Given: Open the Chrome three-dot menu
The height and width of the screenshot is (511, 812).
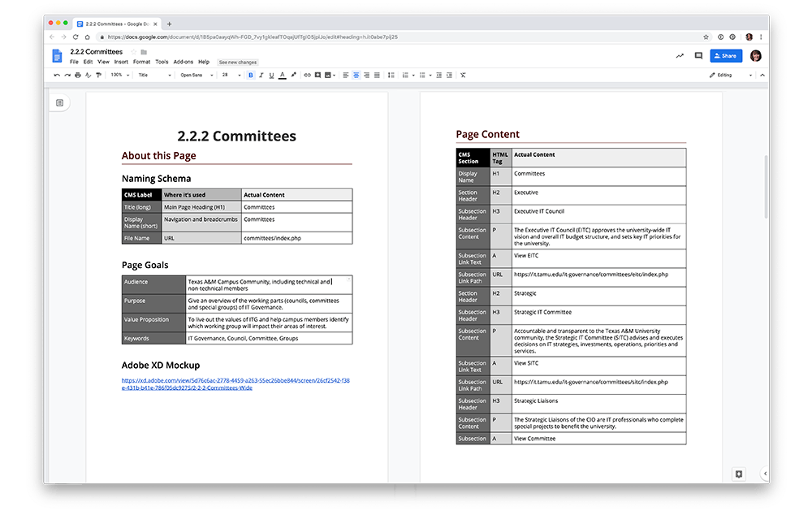Looking at the screenshot, I should point(761,37).
